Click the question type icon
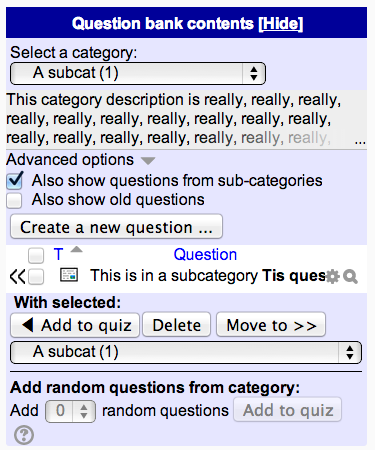The image size is (375, 450). click(69, 275)
